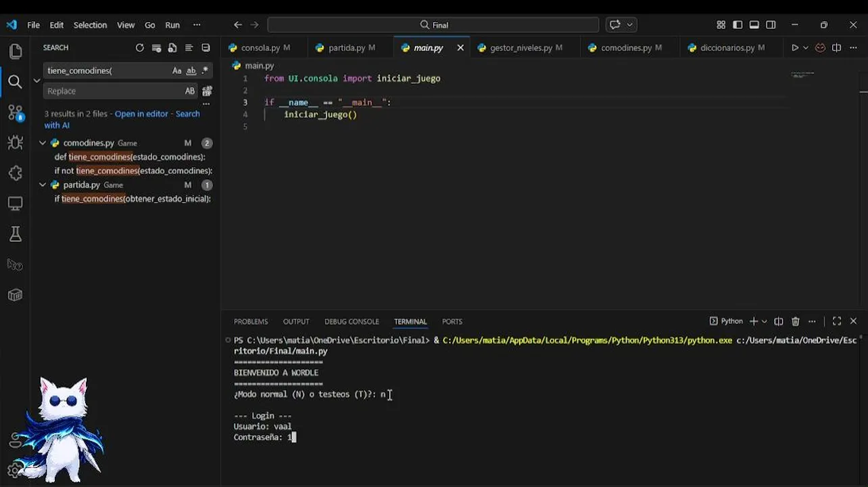Viewport: 868px width, 487px height.
Task: Switch to the DEBUG CONSOLE tab
Action: tap(352, 321)
